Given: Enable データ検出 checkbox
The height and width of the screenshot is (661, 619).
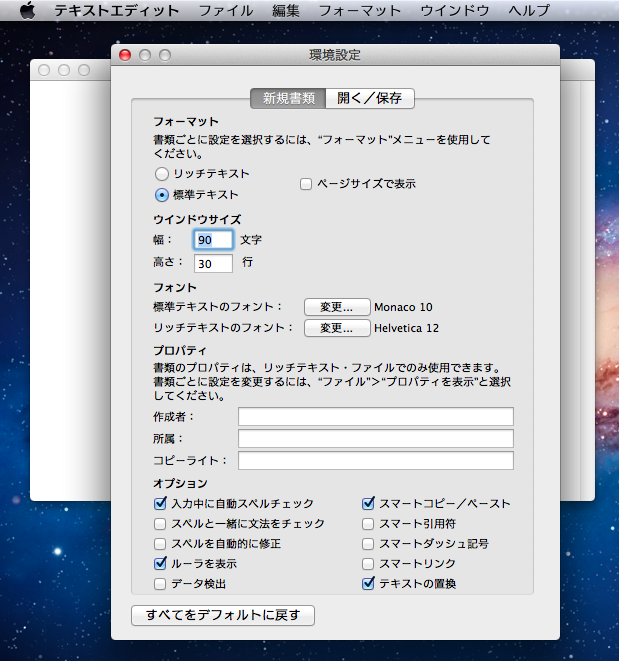Looking at the screenshot, I should pos(160,584).
